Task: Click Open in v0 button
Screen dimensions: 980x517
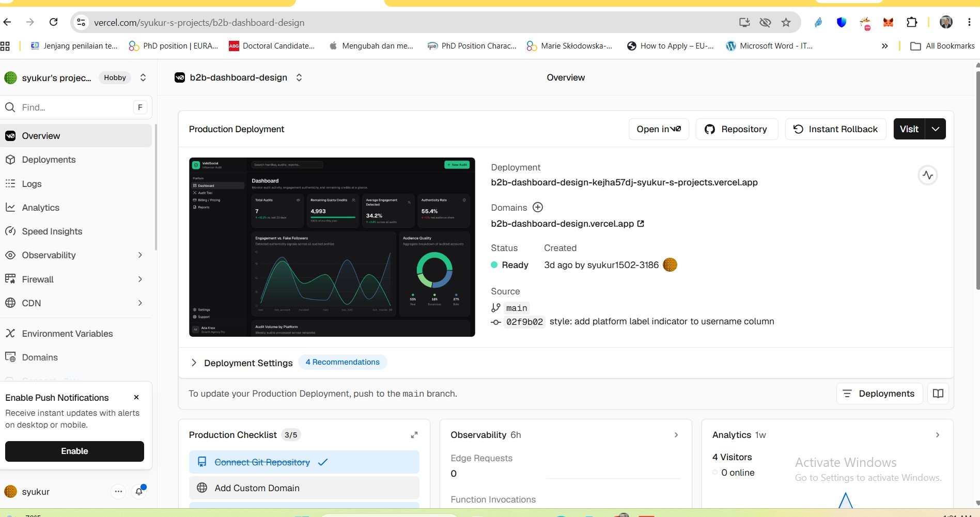Action: tap(659, 129)
